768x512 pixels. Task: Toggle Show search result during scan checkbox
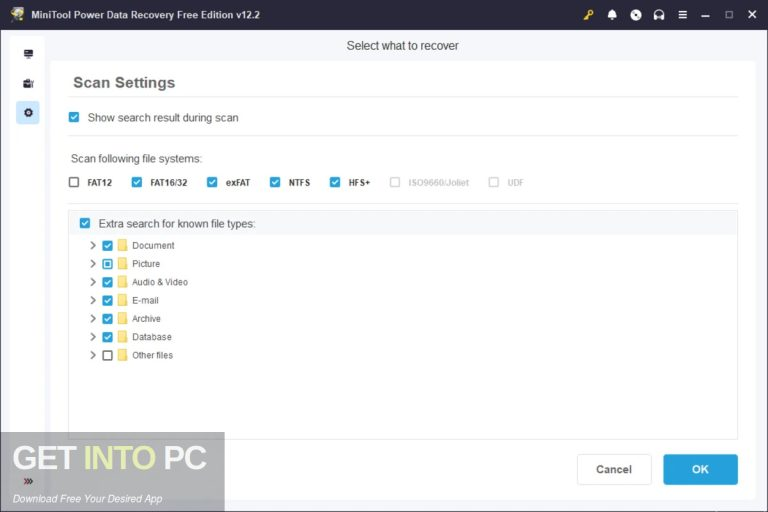74,117
